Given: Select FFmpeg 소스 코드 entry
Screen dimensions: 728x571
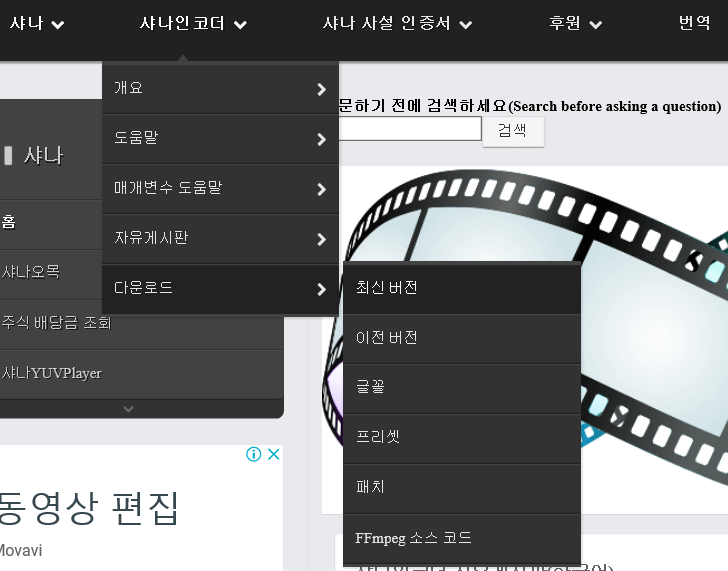Looking at the screenshot, I should 461,538.
